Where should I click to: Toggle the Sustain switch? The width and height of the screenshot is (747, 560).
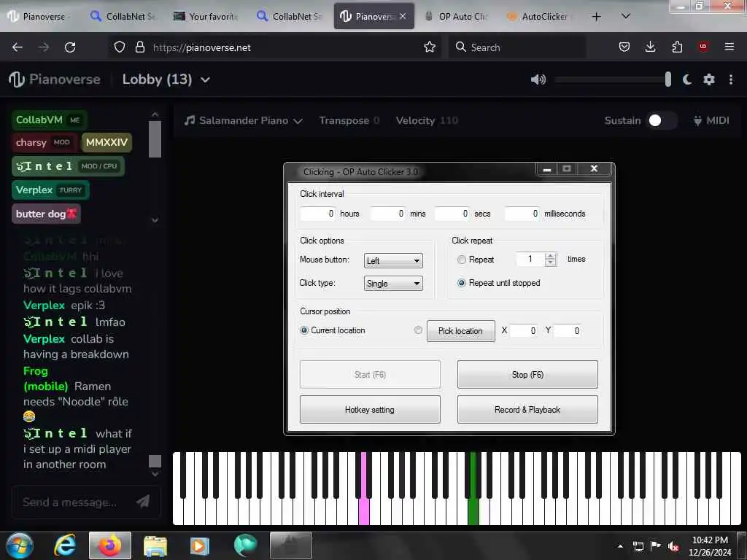pos(662,120)
